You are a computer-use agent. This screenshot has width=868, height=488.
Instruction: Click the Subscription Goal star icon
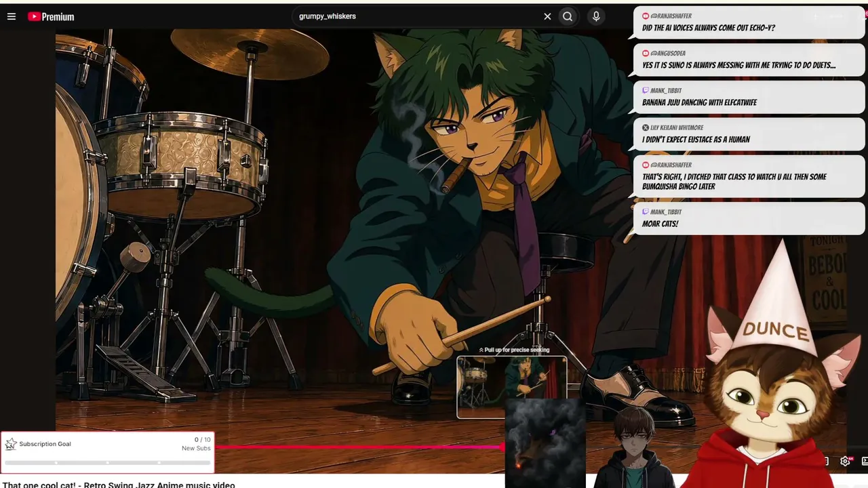click(11, 444)
